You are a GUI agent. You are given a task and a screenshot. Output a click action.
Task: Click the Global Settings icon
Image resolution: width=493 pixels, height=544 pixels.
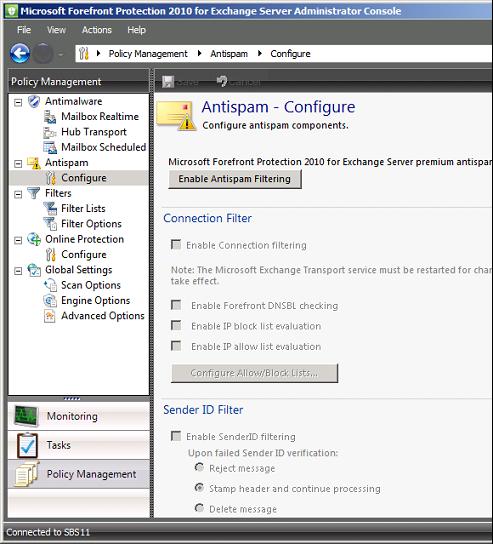pyautogui.click(x=34, y=270)
